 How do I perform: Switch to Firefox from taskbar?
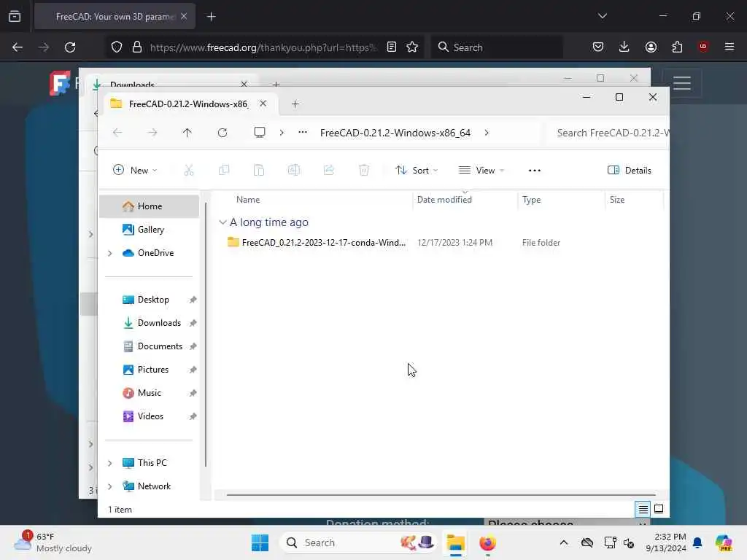[487, 542]
